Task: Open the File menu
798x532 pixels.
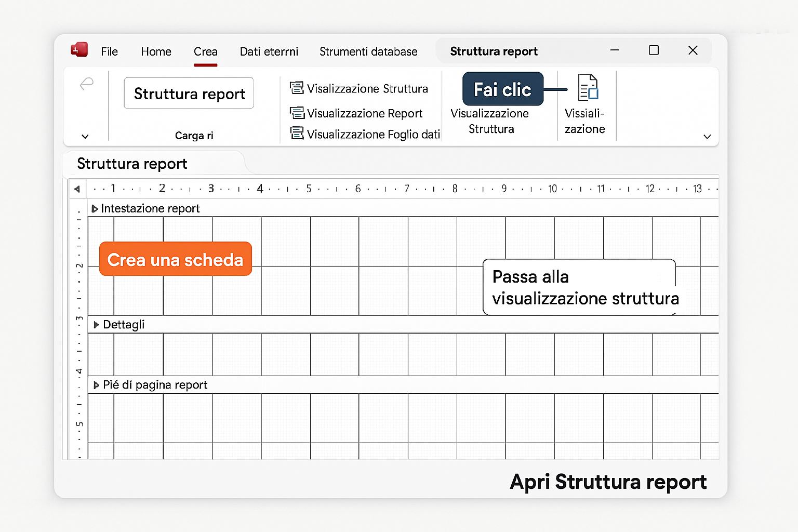Action: coord(109,51)
